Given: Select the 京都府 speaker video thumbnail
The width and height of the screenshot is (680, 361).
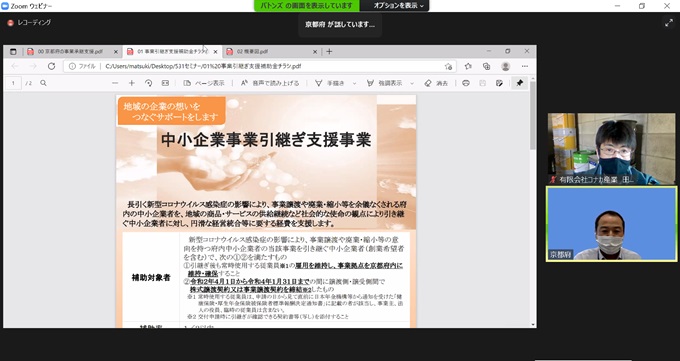Looking at the screenshot, I should [x=611, y=224].
